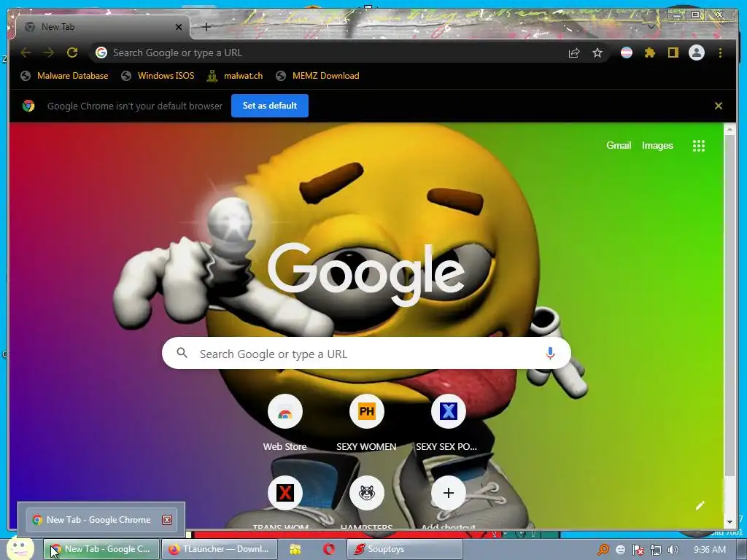The height and width of the screenshot is (560, 747).
Task: Click the scrollbar down arrow
Action: (x=729, y=522)
